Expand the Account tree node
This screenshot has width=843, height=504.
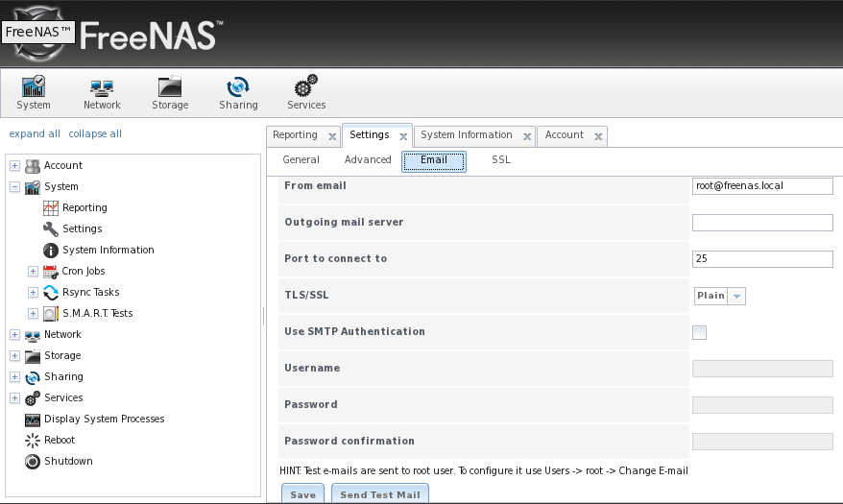(x=14, y=165)
